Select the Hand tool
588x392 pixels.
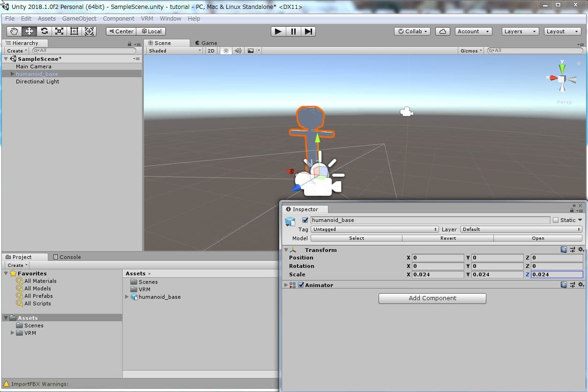14,31
